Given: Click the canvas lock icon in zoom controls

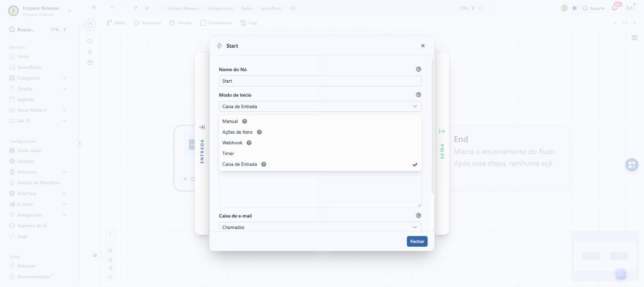Looking at the screenshot, I should 110,277.
